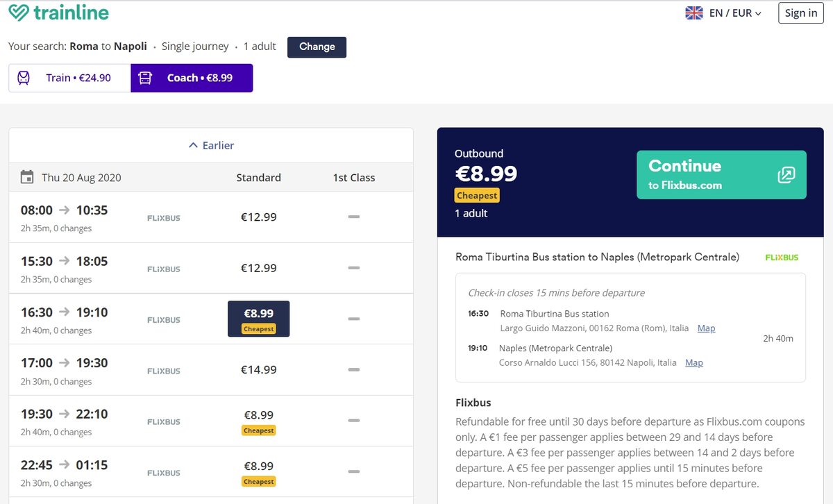Select the €14.99 fare for 17:00 departure

coord(258,370)
